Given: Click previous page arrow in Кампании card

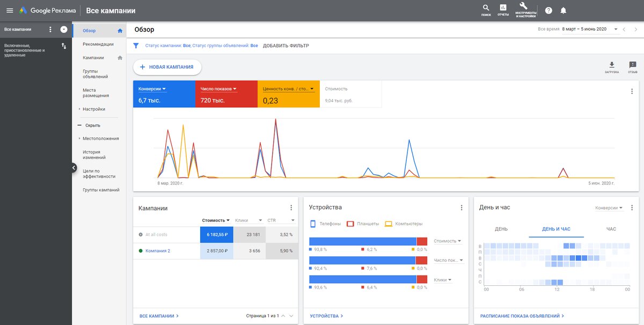Looking at the screenshot, I should coord(283,316).
